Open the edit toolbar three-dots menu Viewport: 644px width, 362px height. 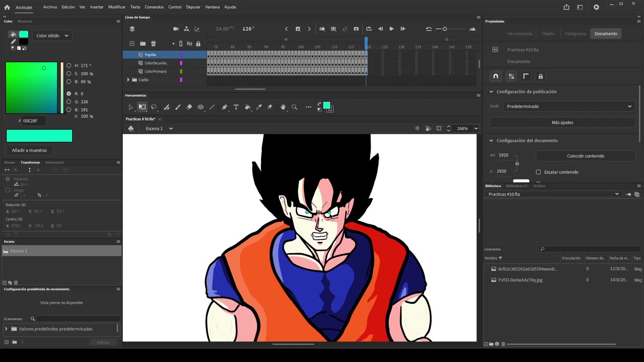tap(308, 107)
